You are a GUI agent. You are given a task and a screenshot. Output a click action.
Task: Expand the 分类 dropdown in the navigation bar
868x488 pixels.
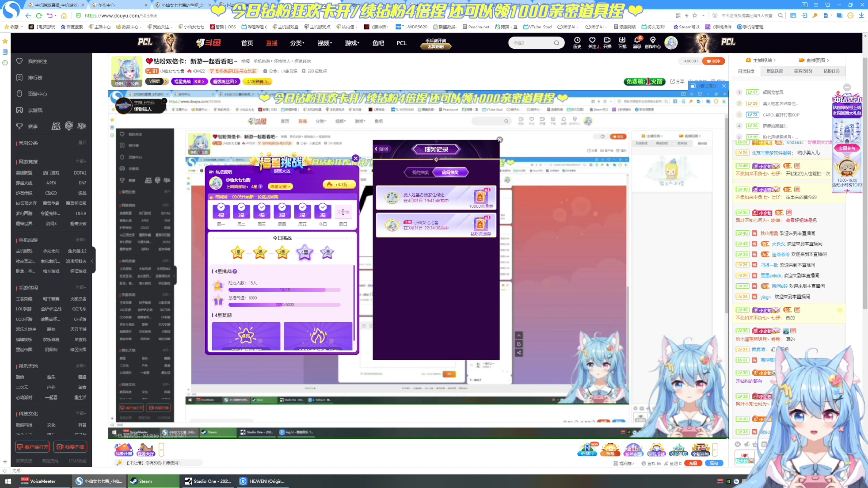pos(297,43)
